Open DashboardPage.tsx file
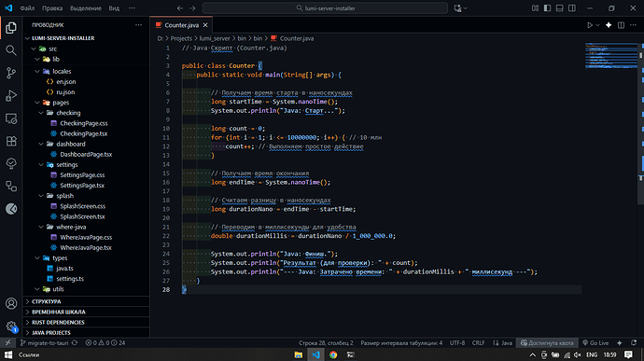Screen dimensions: 644x361 pos(86,154)
